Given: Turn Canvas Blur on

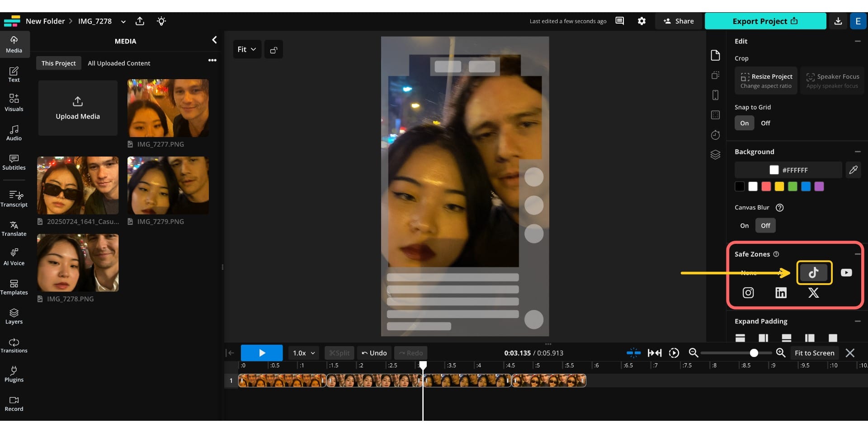Looking at the screenshot, I should [744, 225].
